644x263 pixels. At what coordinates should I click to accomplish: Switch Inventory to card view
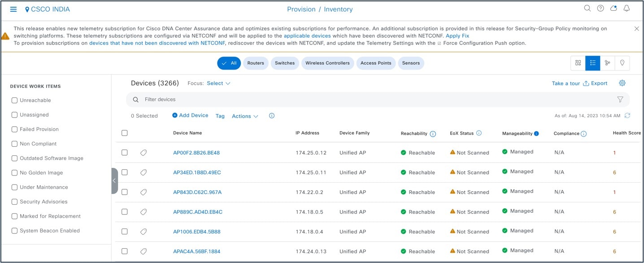coord(578,63)
